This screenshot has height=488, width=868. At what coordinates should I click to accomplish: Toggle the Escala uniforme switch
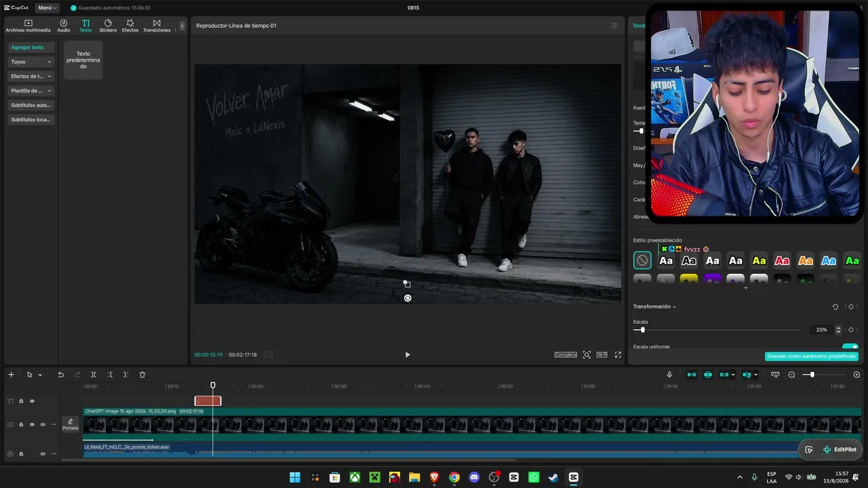[850, 347]
